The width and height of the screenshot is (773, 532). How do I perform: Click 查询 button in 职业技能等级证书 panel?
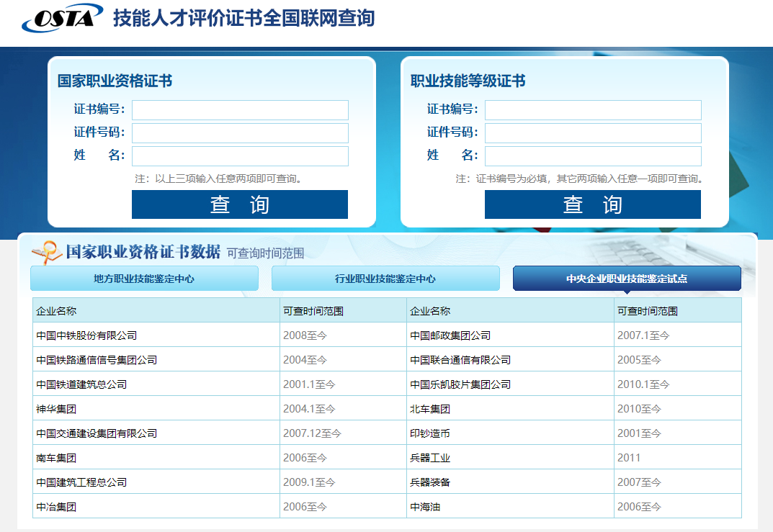[593, 204]
